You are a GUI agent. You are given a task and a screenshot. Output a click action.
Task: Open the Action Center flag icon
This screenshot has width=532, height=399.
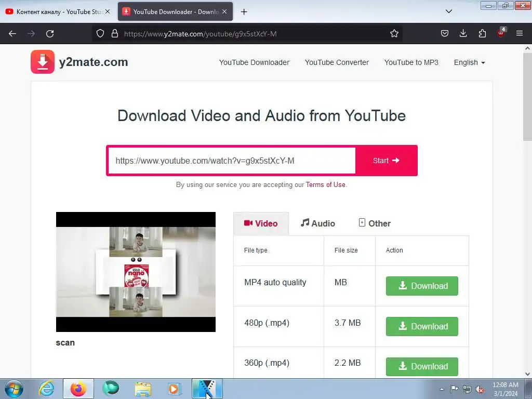(454, 389)
